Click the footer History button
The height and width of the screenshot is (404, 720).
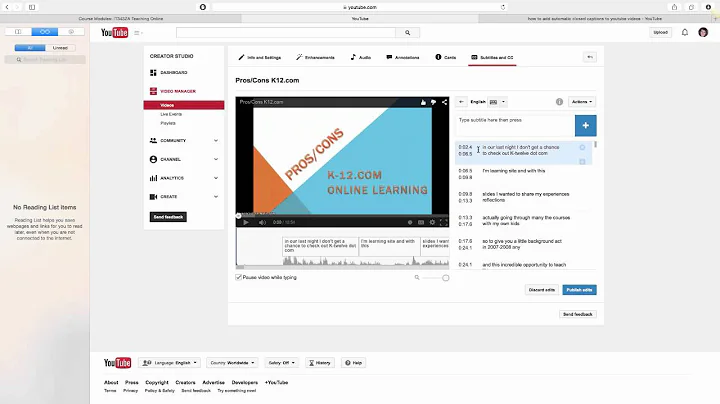point(320,363)
